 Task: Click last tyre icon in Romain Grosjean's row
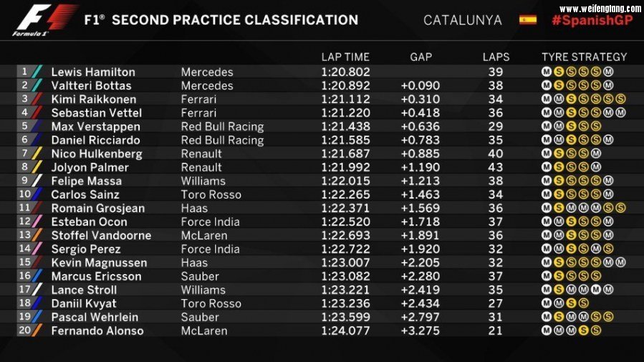(x=620, y=208)
